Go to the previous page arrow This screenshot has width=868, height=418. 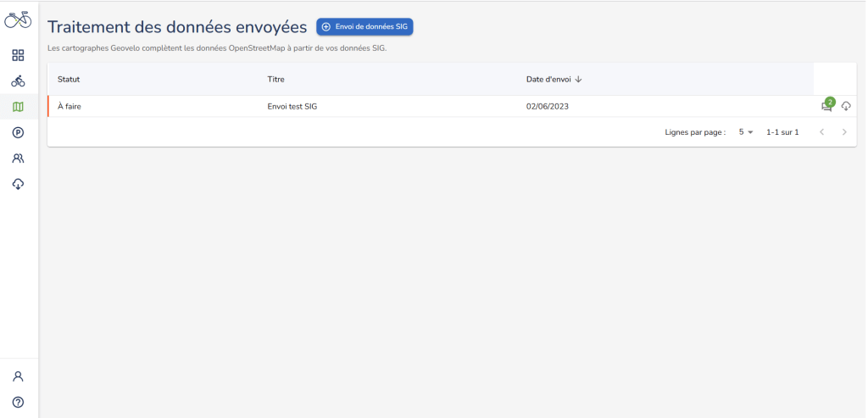(822, 132)
